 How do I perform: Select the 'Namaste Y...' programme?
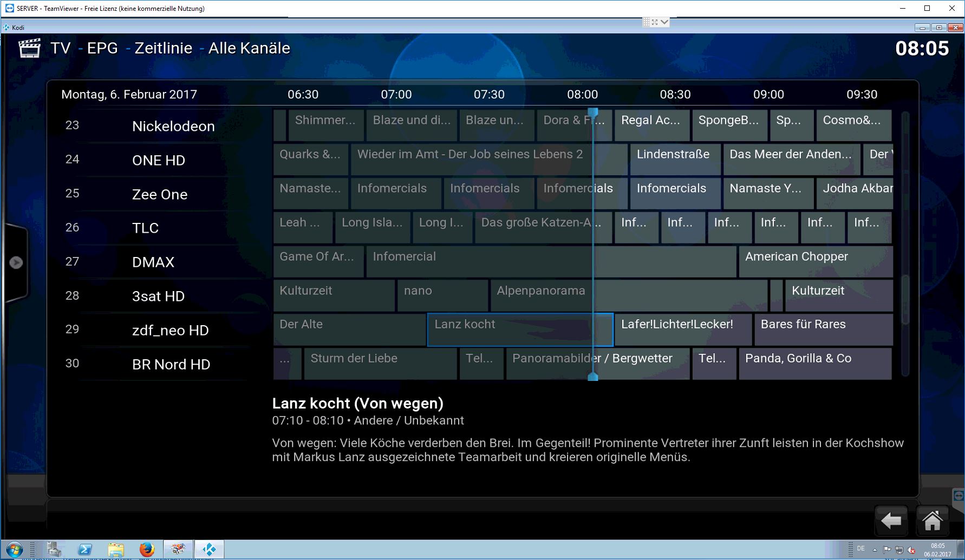tap(768, 194)
